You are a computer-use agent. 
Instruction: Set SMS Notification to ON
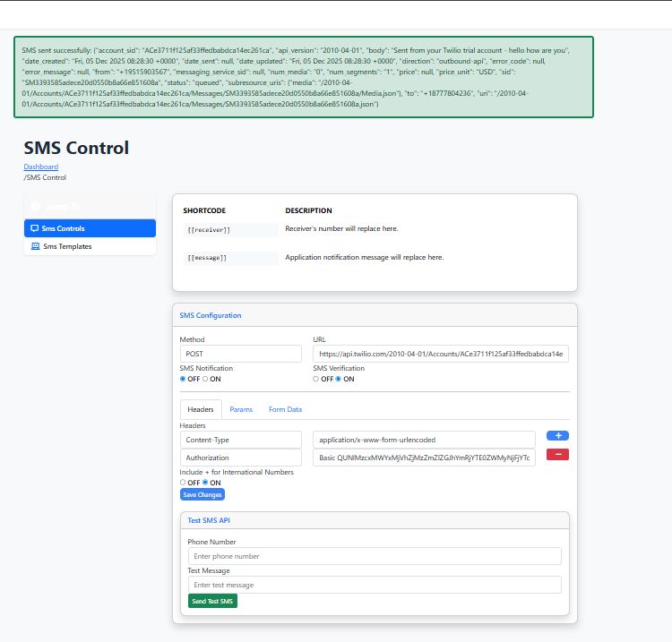[x=205, y=379]
